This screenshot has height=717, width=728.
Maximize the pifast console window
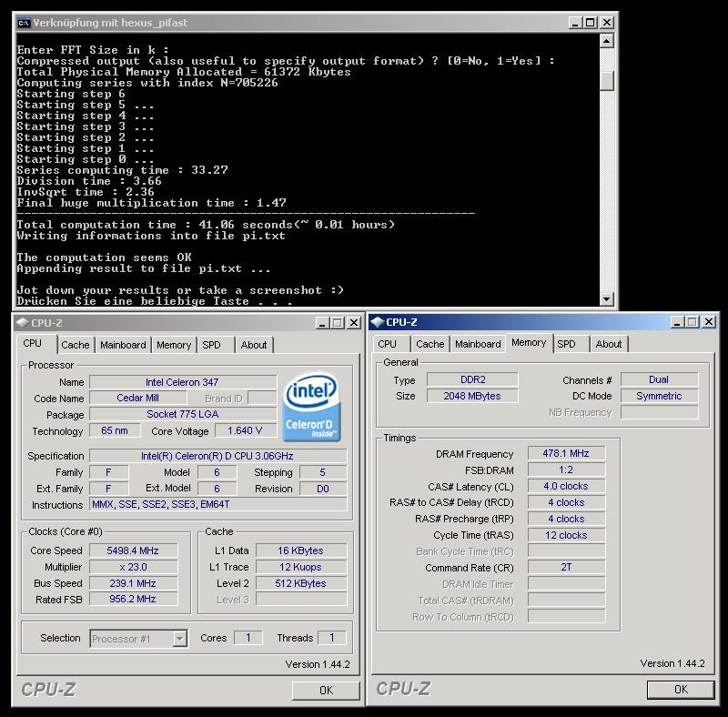coord(590,22)
